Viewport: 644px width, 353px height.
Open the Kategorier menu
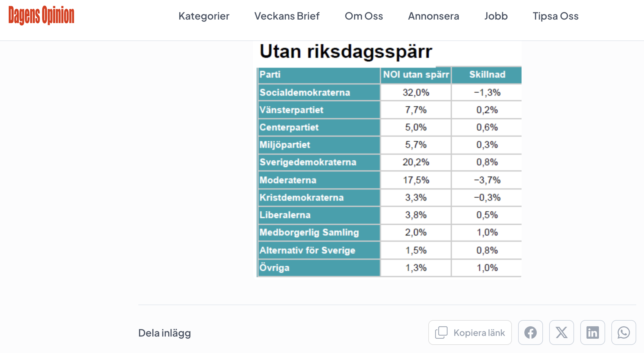204,16
